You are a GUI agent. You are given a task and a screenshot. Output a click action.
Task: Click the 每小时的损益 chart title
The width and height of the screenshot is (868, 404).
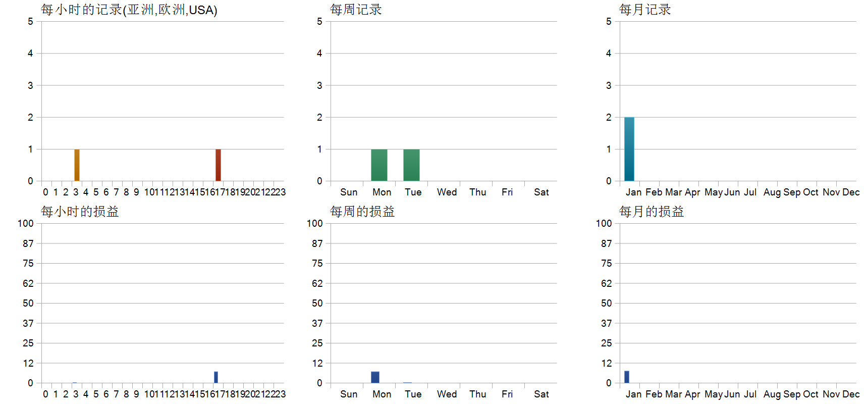point(80,212)
